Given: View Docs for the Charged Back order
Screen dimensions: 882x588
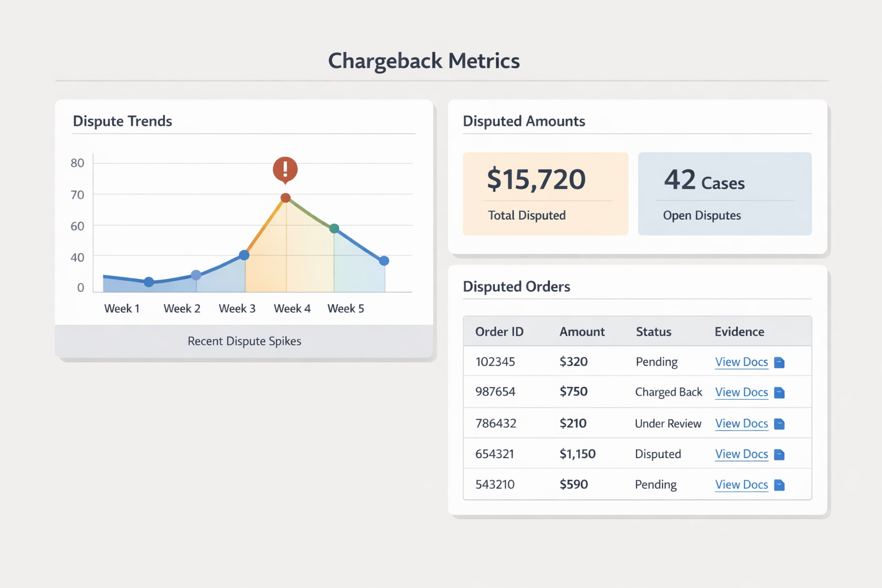Looking at the screenshot, I should pos(741,393).
